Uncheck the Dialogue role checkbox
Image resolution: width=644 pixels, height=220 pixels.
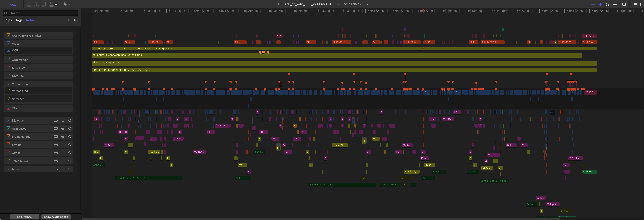(9, 120)
